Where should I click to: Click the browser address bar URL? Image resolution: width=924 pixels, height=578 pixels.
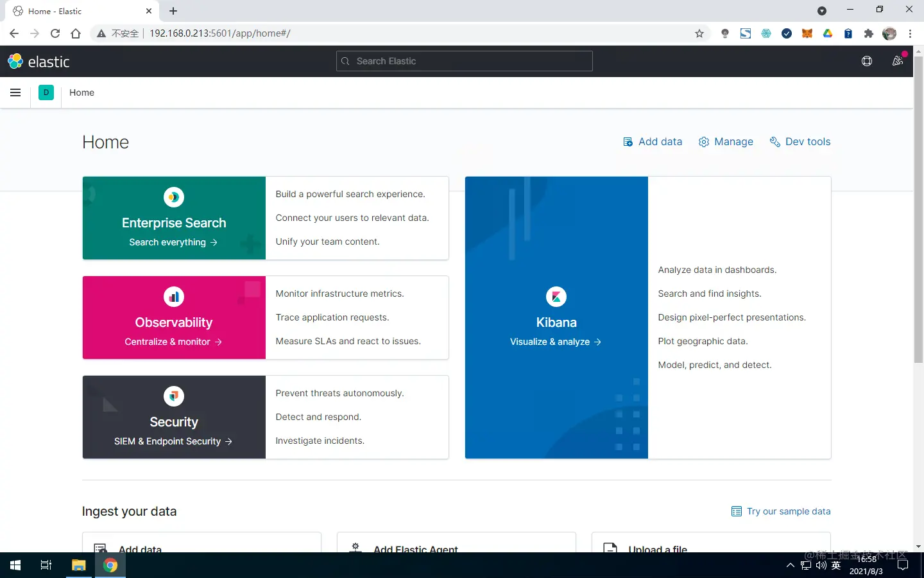220,33
